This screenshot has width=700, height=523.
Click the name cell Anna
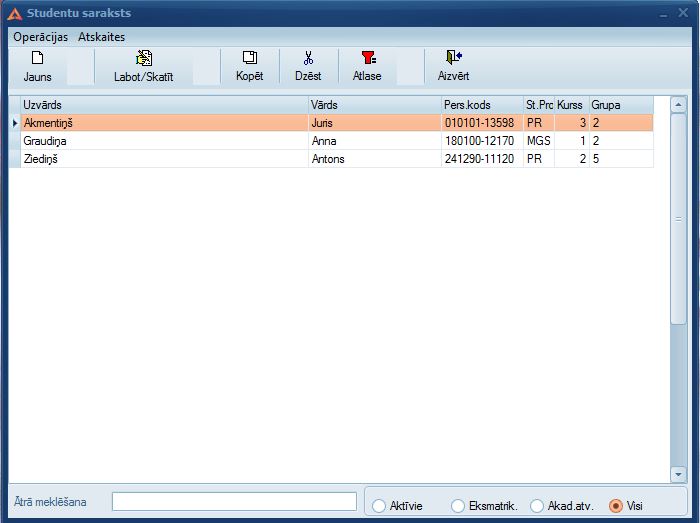[x=375, y=141]
